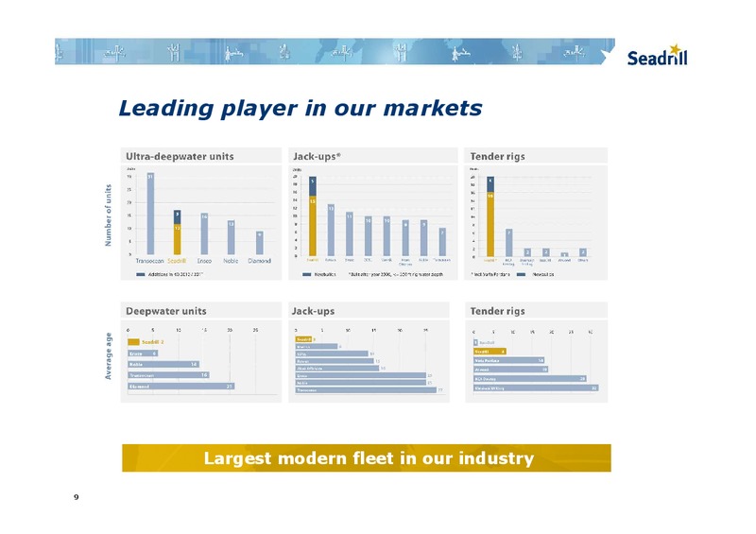Click the gold Seadrill bar in the Tender rigs age chart
The image size is (756, 534).
coord(490,352)
